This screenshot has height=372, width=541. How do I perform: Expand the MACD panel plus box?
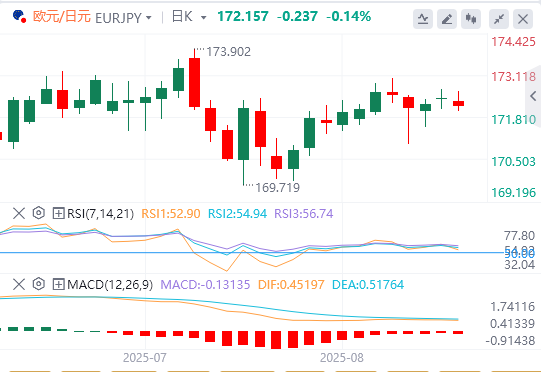pyautogui.click(x=58, y=284)
